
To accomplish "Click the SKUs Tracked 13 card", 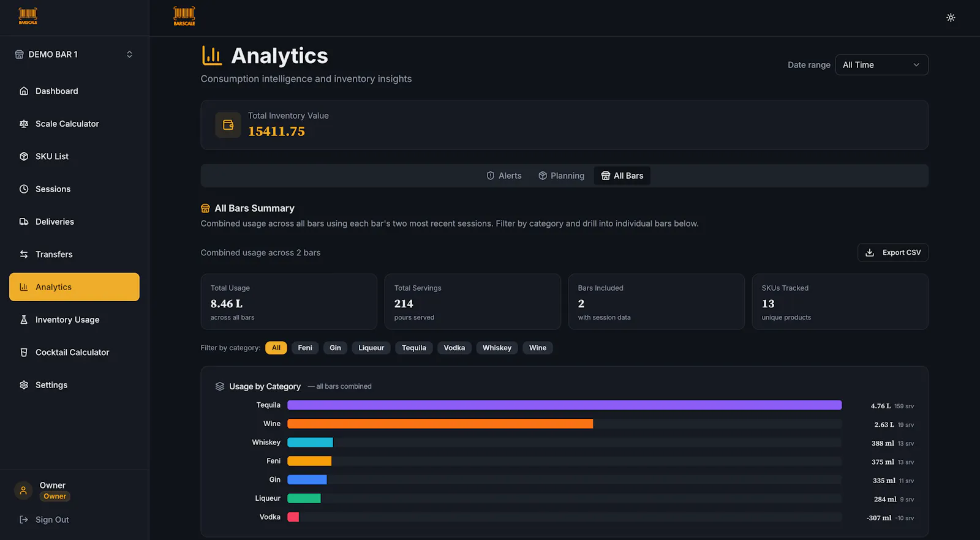I will tap(840, 302).
